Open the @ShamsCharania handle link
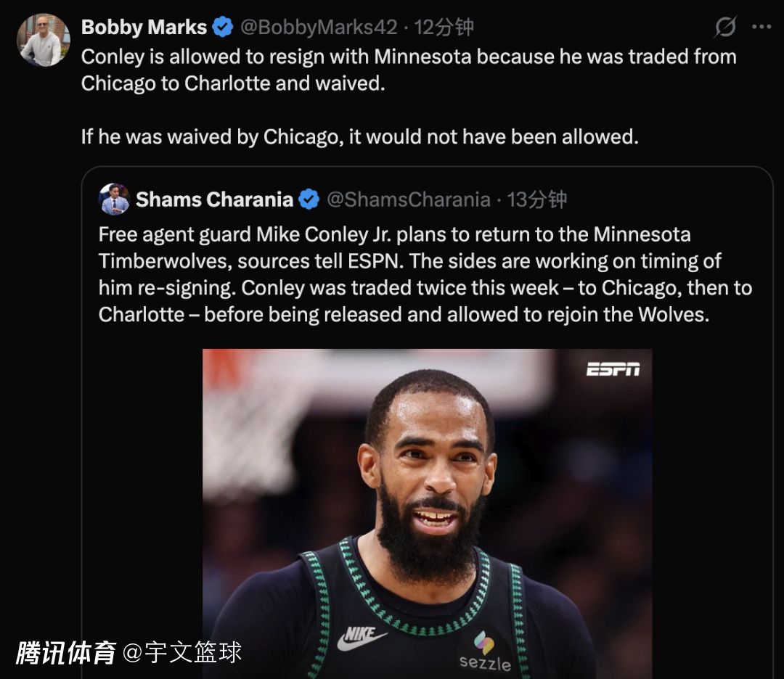Screen dimensions: 784x679 coord(409,199)
